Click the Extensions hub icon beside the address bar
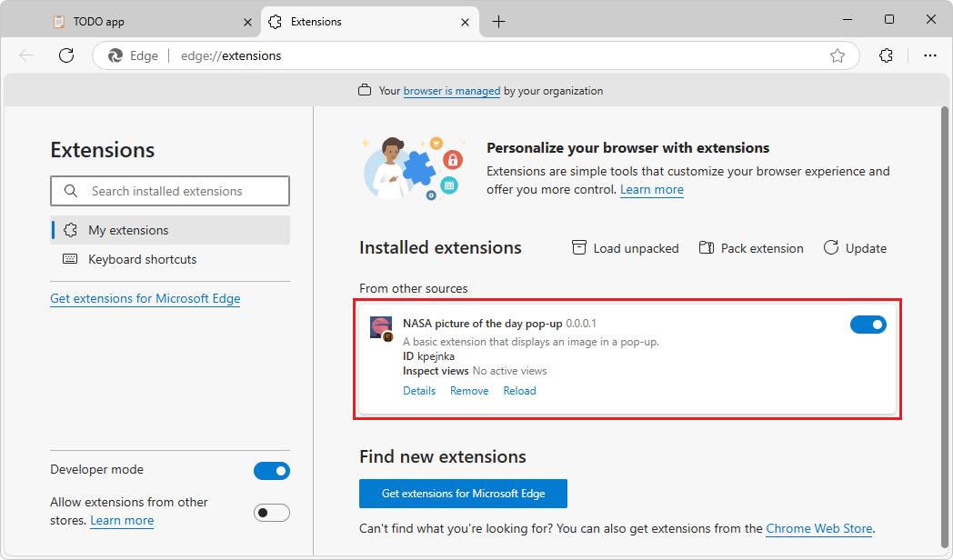Image resolution: width=953 pixels, height=560 pixels. pyautogui.click(x=886, y=55)
